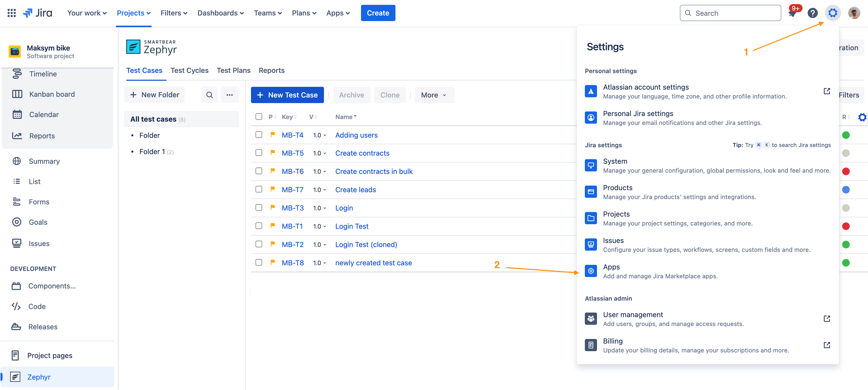Click the table column settings gear
Screen dimensions: 868x390
coord(862,117)
